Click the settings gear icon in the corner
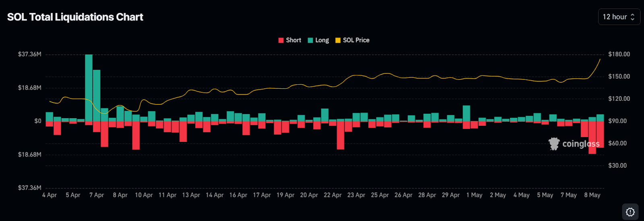 [x=630, y=212]
